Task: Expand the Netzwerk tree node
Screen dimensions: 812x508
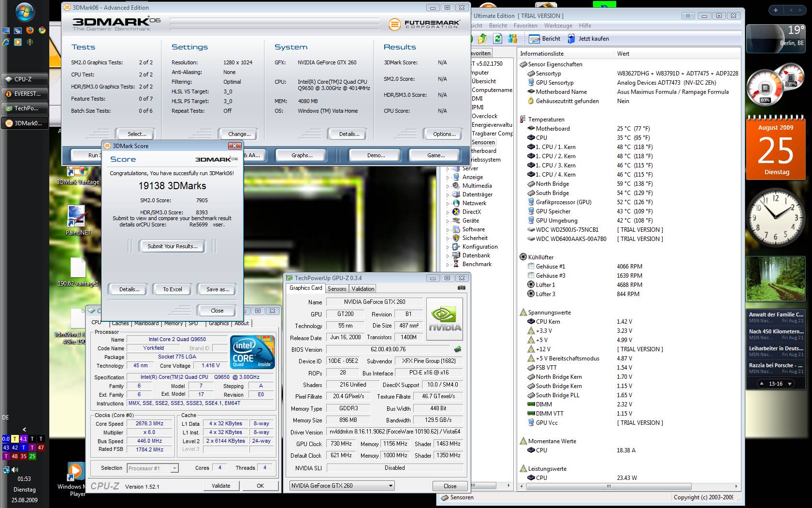Action: tap(448, 204)
